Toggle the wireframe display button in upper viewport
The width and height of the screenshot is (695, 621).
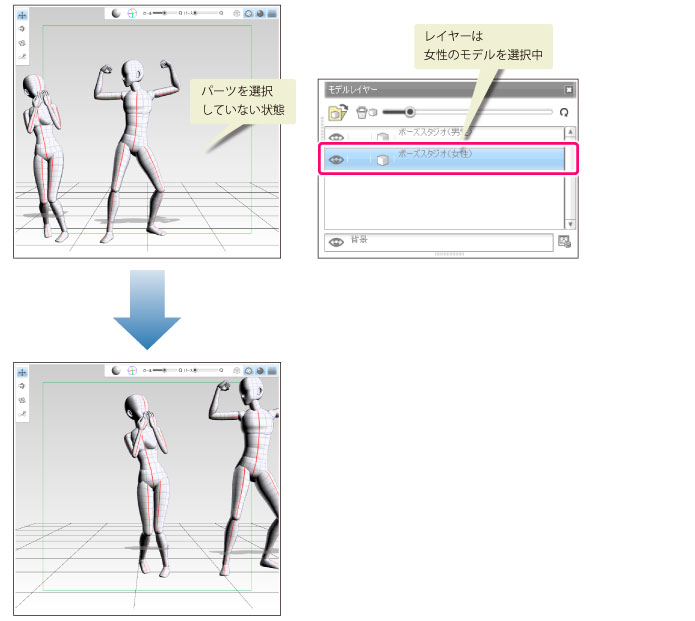(248, 14)
